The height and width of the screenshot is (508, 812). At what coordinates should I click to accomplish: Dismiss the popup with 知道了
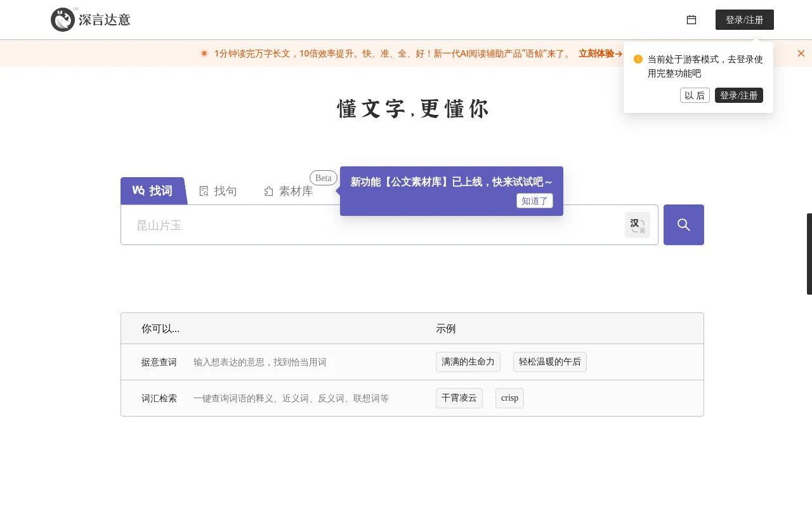click(535, 201)
